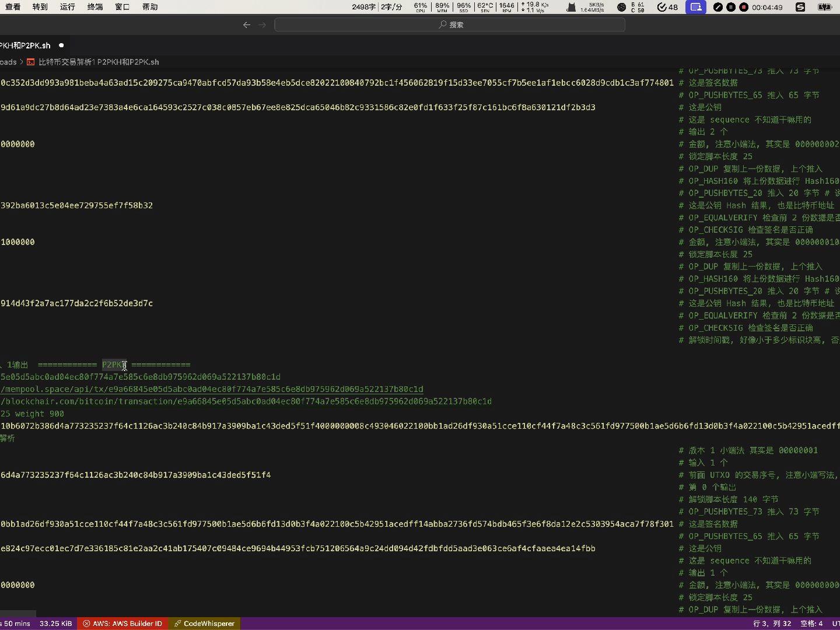
Task: Click the forward navigation arrow
Action: [262, 24]
